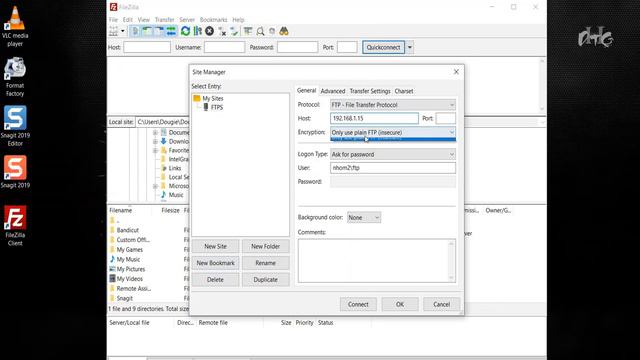
Task: Launch Snagit 2019 desktop shortcut
Action: (x=15, y=171)
